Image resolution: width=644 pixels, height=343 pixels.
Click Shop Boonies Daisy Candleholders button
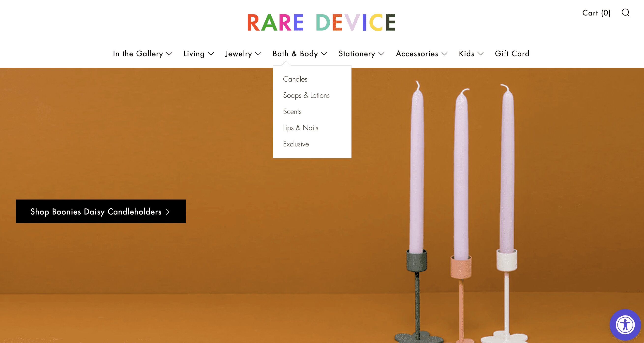100,212
